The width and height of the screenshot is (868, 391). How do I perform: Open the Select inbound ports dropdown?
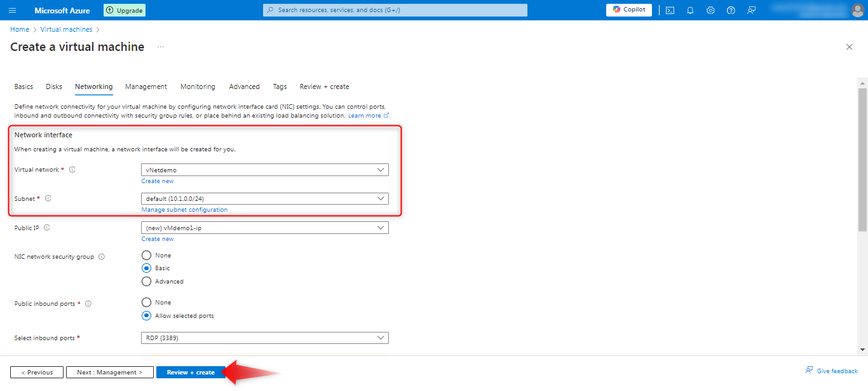(265, 338)
